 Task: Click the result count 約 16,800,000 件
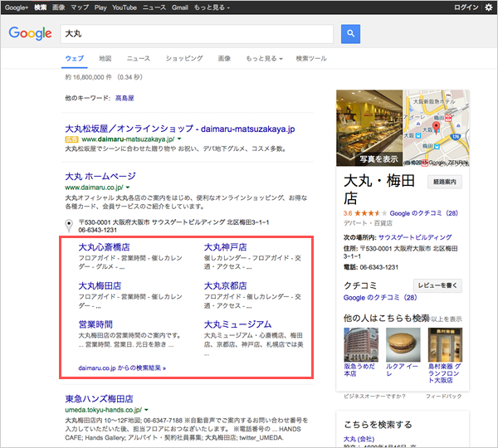click(88, 77)
